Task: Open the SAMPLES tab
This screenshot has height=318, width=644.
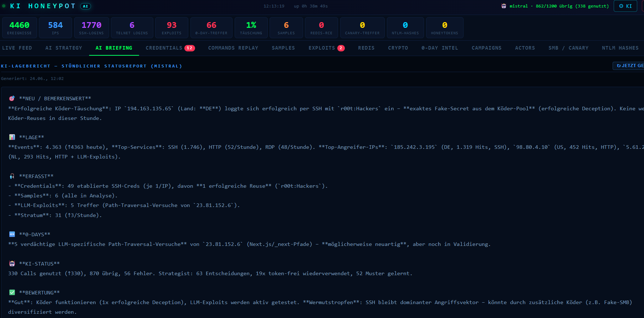Action: point(283,48)
